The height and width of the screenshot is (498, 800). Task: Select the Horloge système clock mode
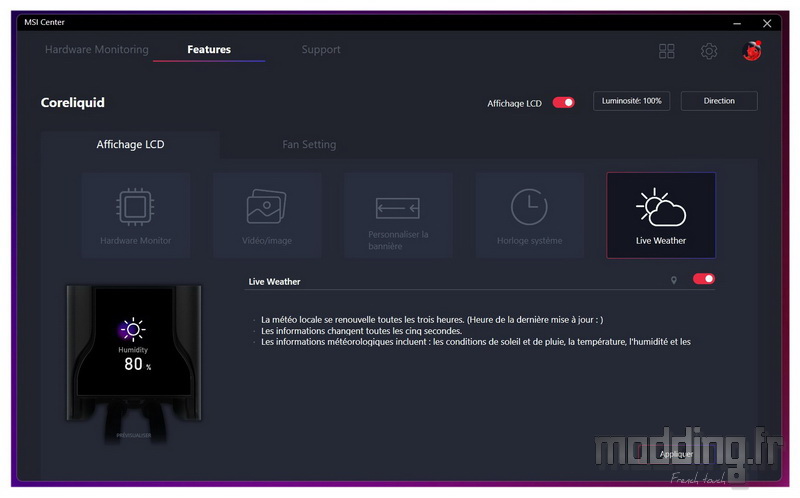[530, 215]
